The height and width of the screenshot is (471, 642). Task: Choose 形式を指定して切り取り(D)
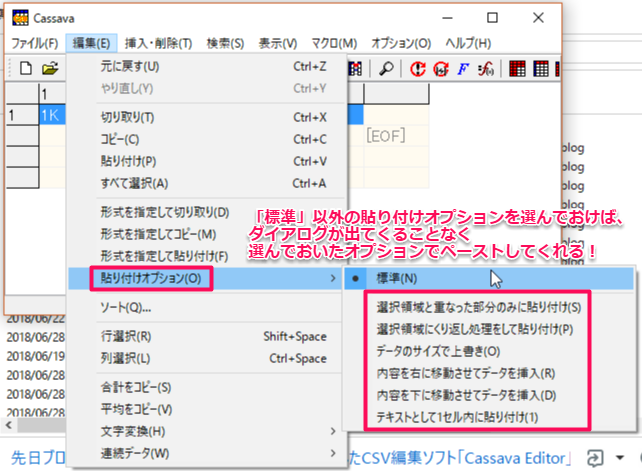tap(207, 213)
